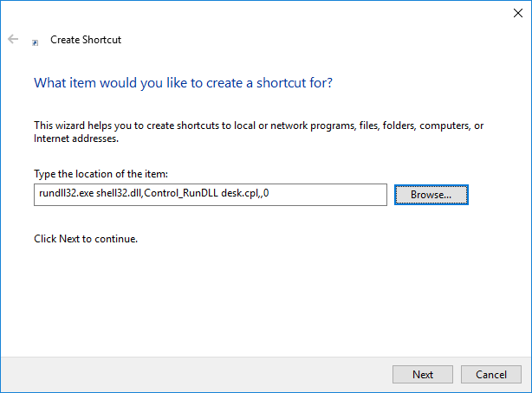
Task: Click Next to continue the wizard
Action: 423,374
